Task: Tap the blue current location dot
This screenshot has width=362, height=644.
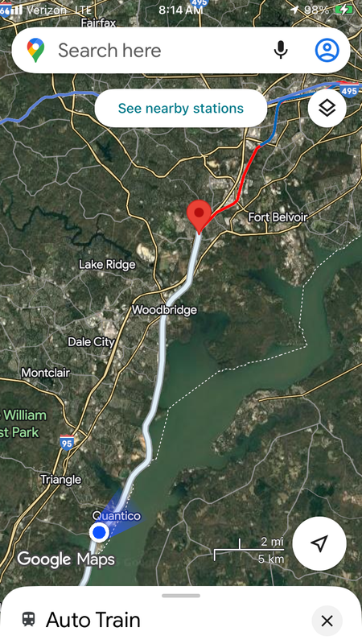Action: [99, 533]
